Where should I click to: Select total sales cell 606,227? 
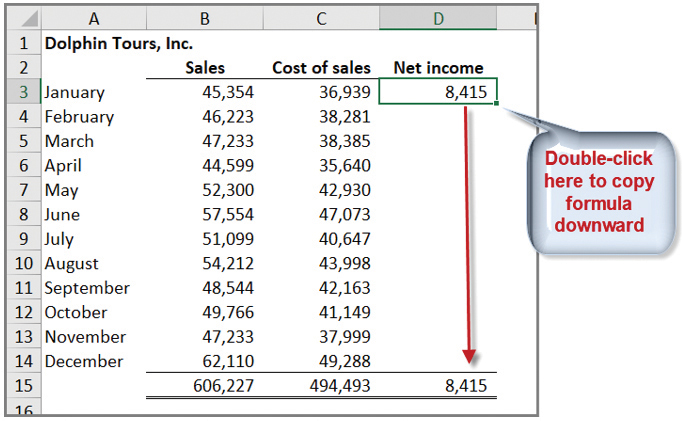(204, 386)
